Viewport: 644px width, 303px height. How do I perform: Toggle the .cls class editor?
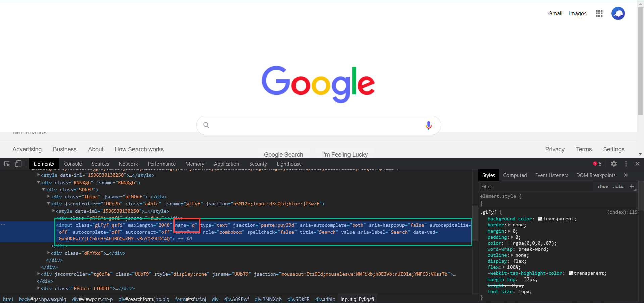coord(618,186)
